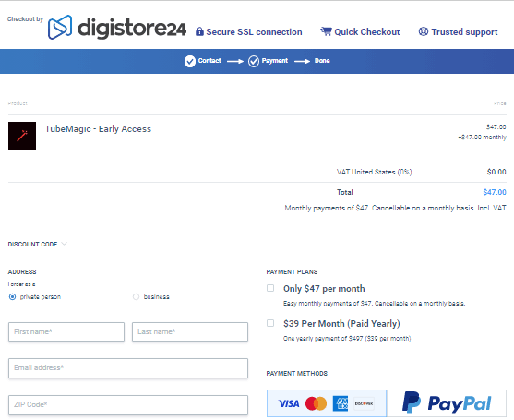Click the $0.00 VAT amount
514x420 pixels.
coord(496,172)
